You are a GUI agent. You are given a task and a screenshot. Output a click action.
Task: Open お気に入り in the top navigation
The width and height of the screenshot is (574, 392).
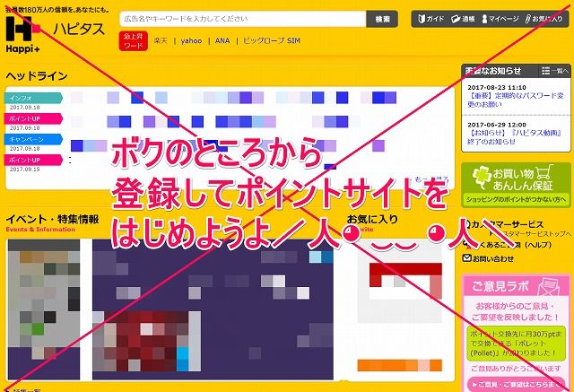(x=544, y=19)
